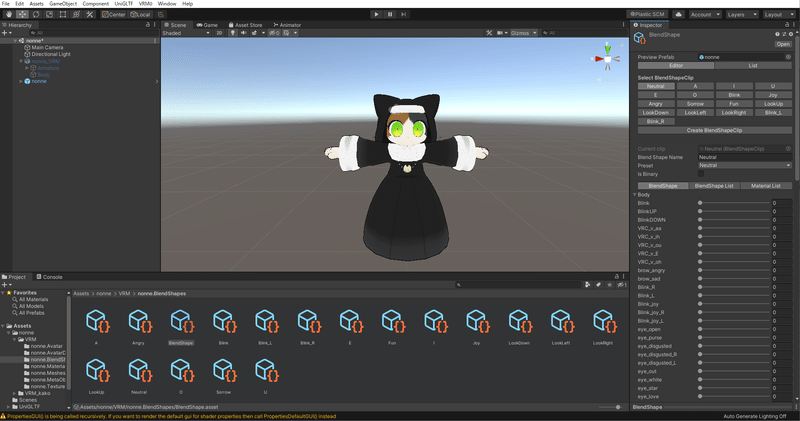The height and width of the screenshot is (421, 800).
Task: Click the project search by type icon
Action: (588, 285)
